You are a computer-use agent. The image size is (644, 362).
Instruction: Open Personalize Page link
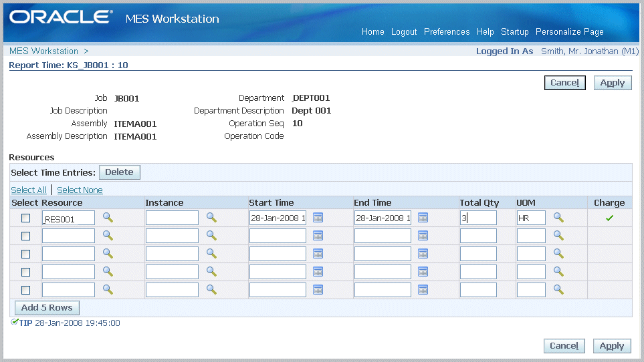(x=570, y=32)
